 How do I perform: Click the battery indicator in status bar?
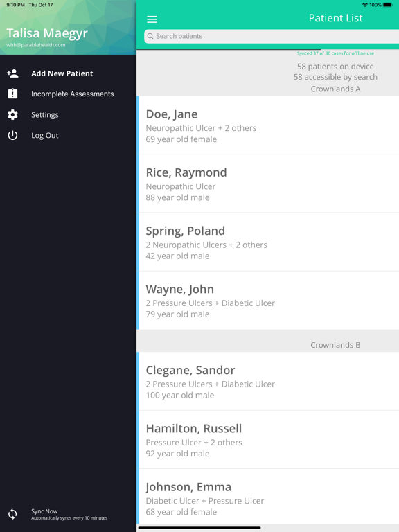click(387, 5)
